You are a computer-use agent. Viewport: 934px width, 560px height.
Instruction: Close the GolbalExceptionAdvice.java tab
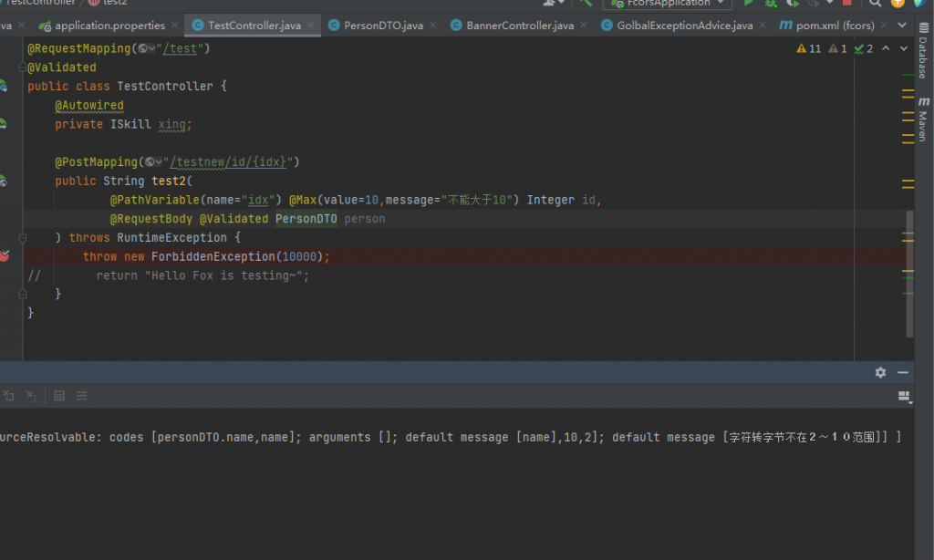point(763,25)
